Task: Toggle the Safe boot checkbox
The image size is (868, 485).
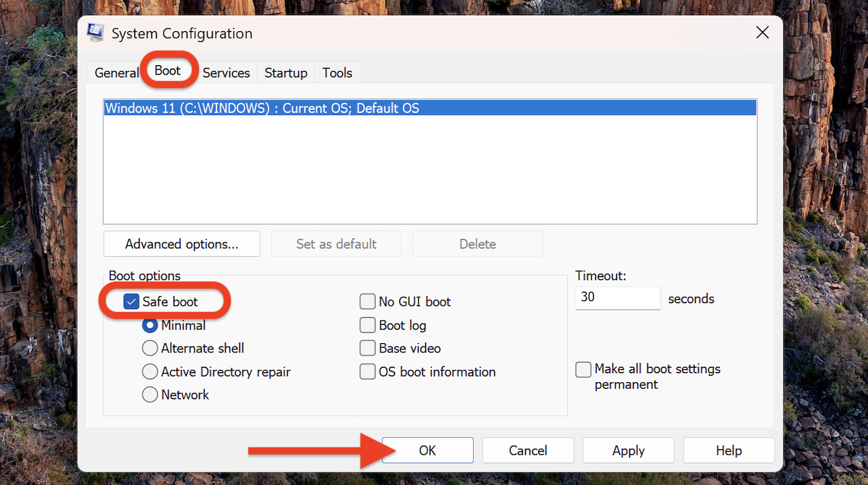Action: 131,302
